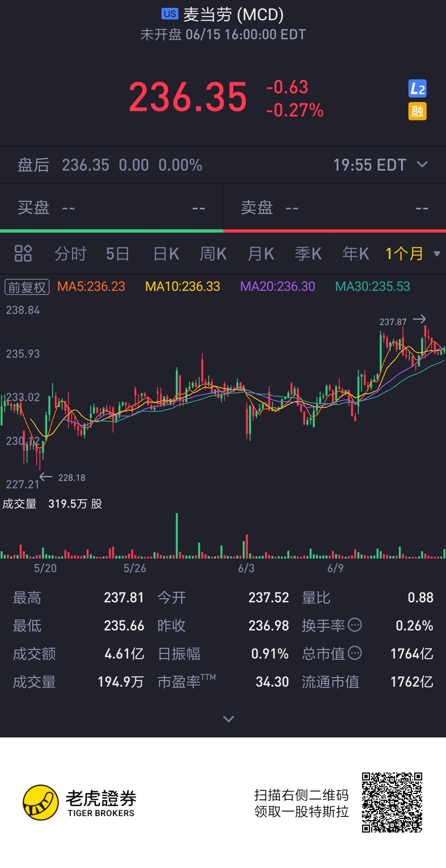Tap the Tiger Brokers tiger logo
The width and height of the screenshot is (446, 868).
[40, 802]
